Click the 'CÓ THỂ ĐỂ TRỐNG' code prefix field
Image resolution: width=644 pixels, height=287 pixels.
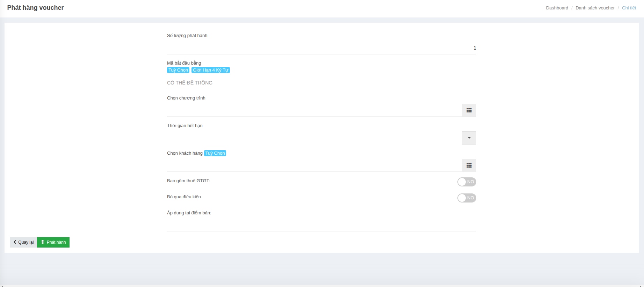(x=321, y=83)
